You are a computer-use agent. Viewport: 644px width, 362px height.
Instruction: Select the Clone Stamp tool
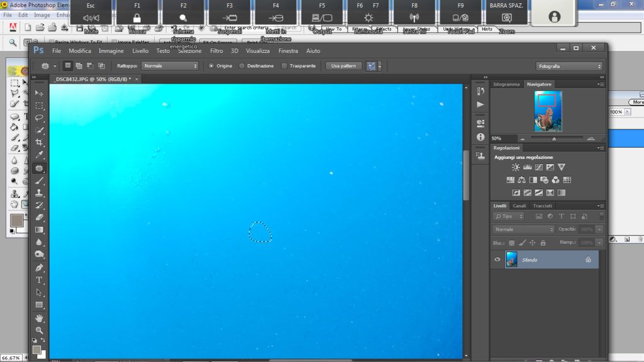tap(39, 192)
